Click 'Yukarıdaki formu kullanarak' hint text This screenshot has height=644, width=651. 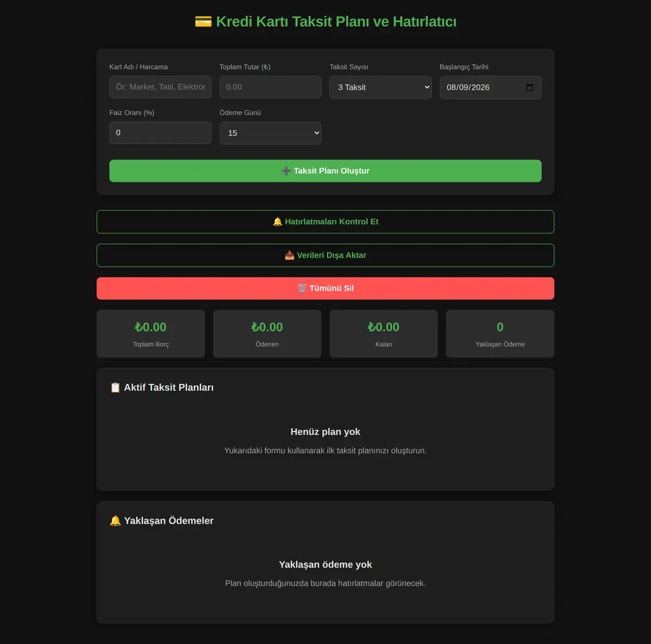(x=325, y=451)
